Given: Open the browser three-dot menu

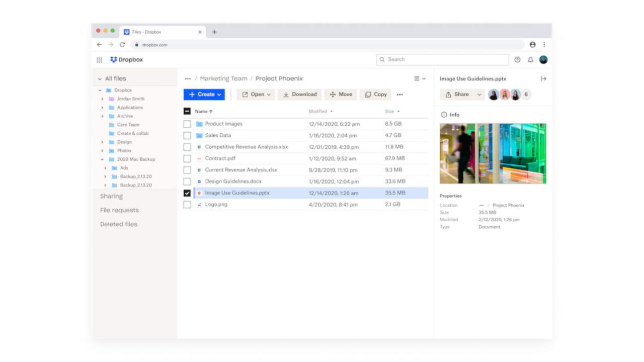Looking at the screenshot, I should (x=544, y=45).
